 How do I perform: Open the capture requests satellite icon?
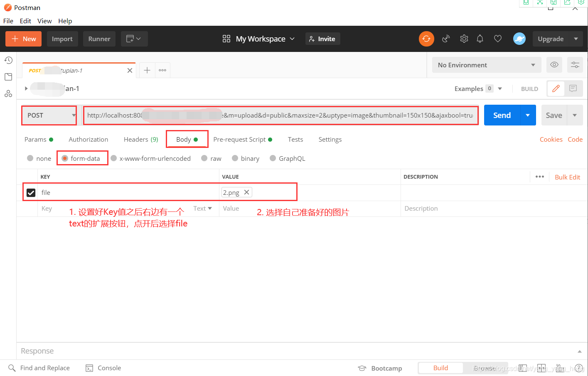446,39
